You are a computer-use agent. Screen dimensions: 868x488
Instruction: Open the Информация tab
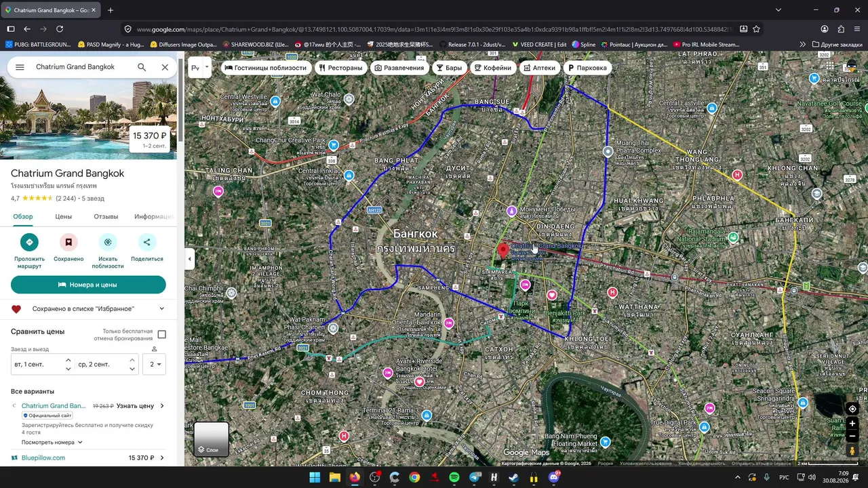[x=154, y=217]
